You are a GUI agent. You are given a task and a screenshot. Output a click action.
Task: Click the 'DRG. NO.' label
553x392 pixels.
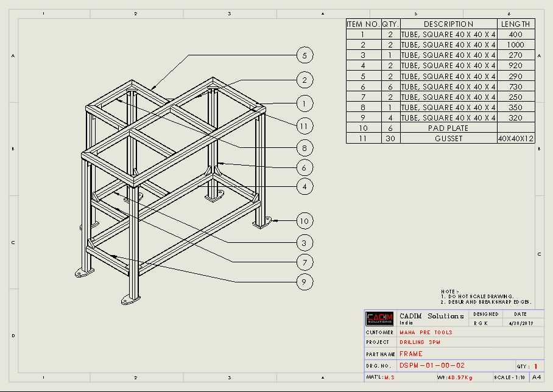point(378,366)
